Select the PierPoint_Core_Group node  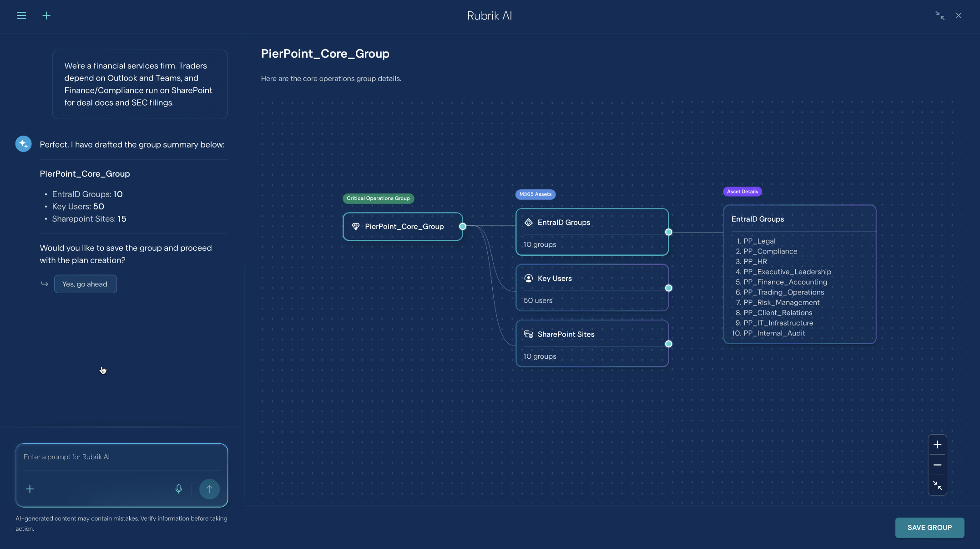pyautogui.click(x=403, y=226)
